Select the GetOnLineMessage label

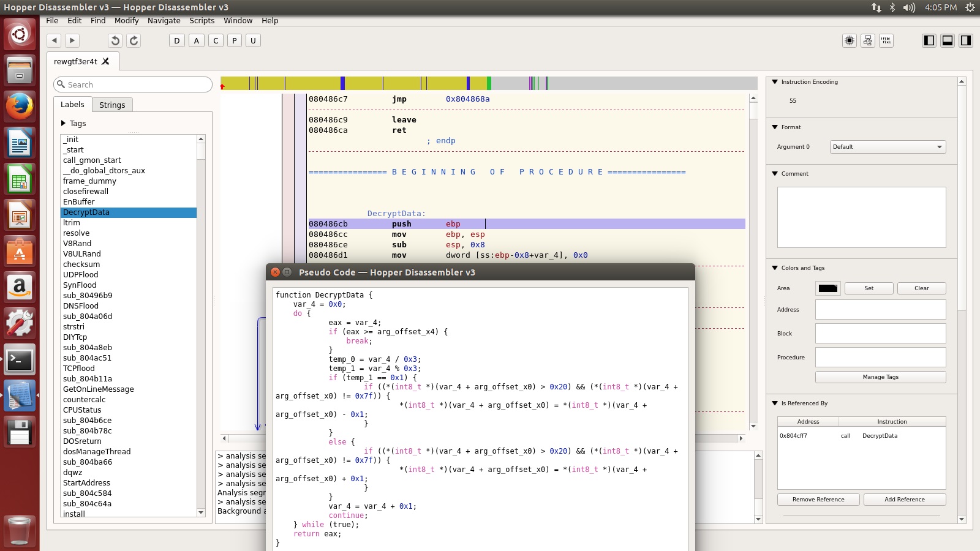[x=129, y=389]
